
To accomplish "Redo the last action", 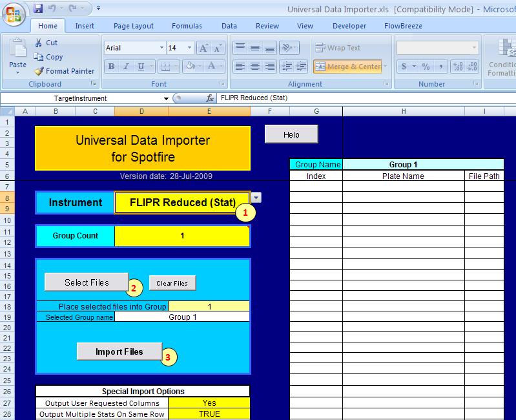I will point(73,8).
